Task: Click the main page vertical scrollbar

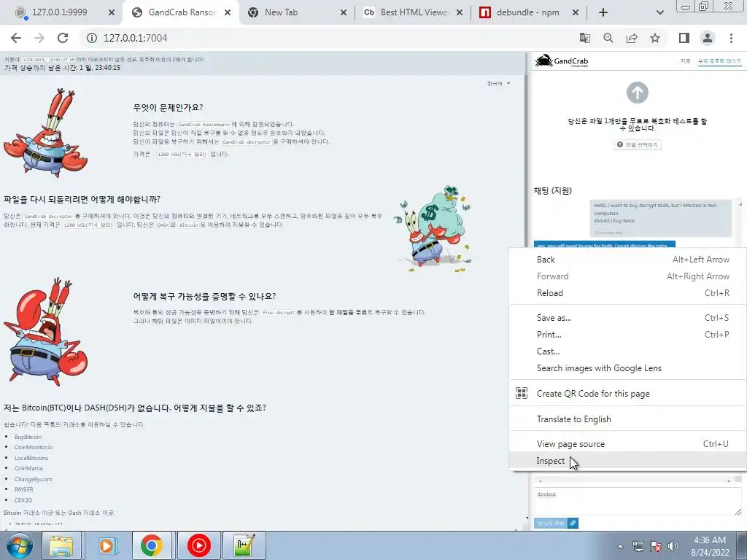Action: (x=527, y=286)
